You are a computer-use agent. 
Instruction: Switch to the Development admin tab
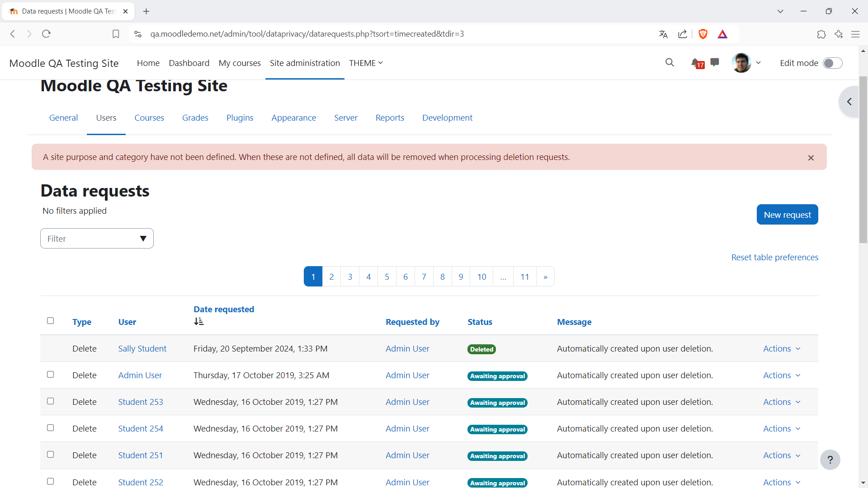(447, 118)
